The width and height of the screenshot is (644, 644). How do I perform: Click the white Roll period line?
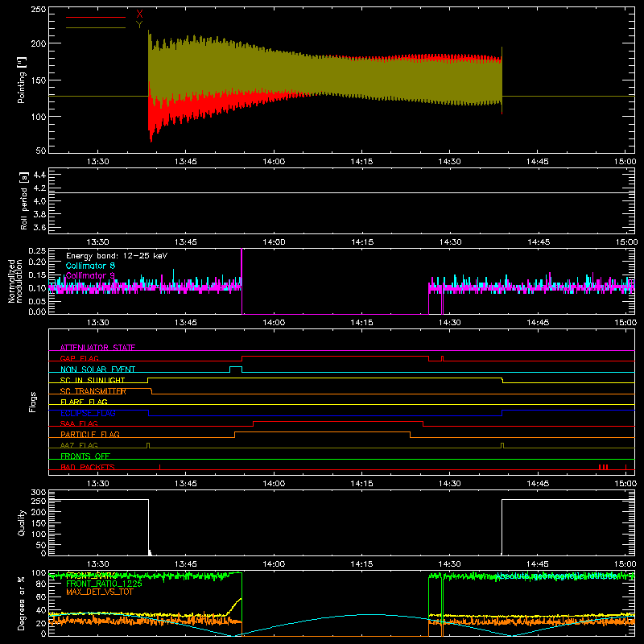[341, 192]
